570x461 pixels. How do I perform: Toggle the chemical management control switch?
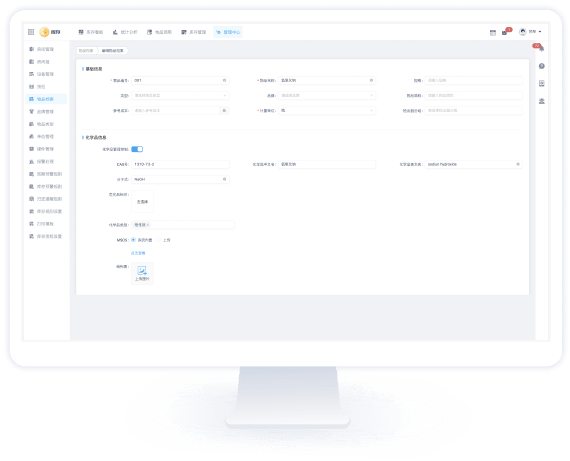point(137,149)
